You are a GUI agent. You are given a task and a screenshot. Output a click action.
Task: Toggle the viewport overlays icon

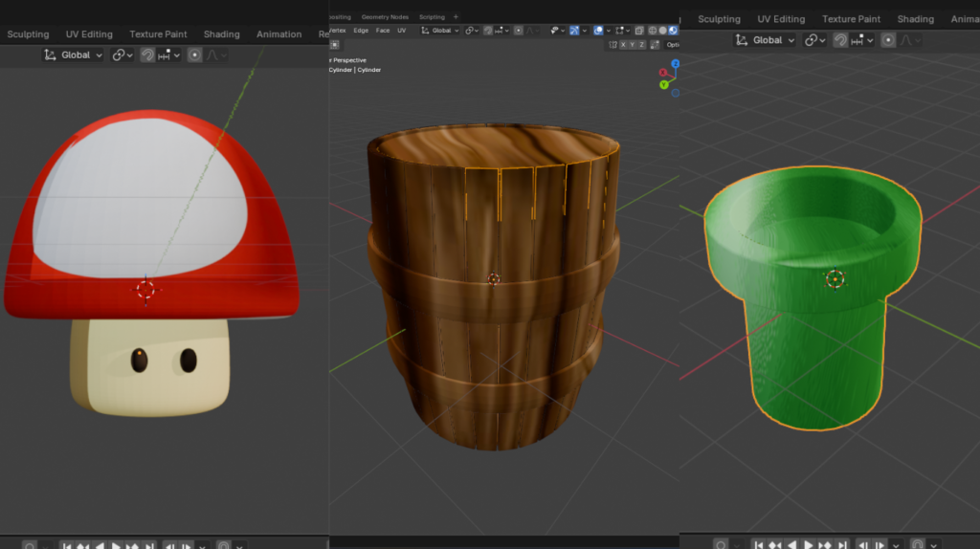pyautogui.click(x=599, y=31)
